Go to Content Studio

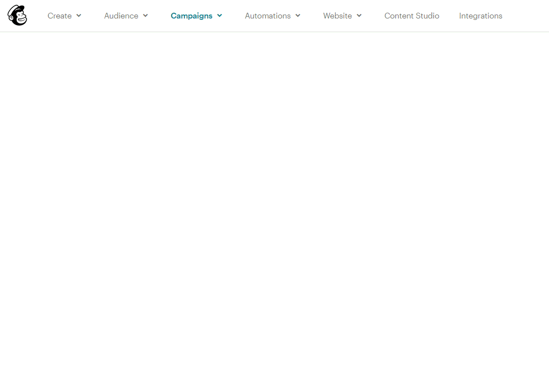(412, 16)
